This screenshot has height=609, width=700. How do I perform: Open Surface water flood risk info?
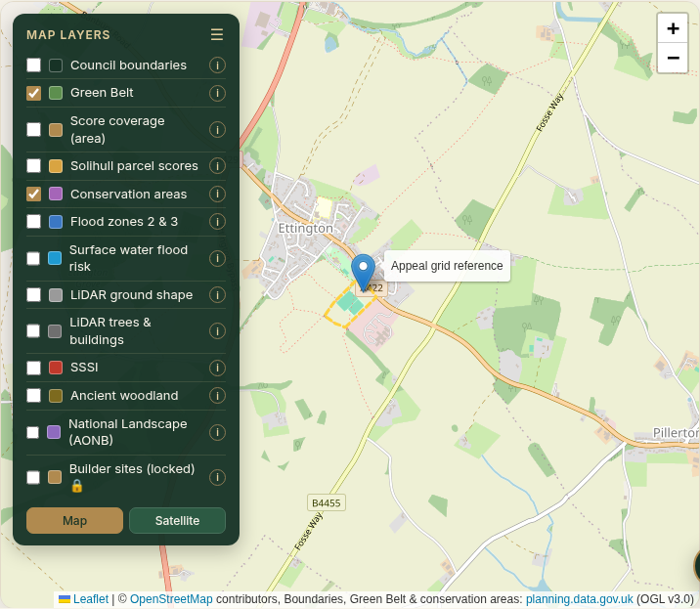tap(217, 258)
